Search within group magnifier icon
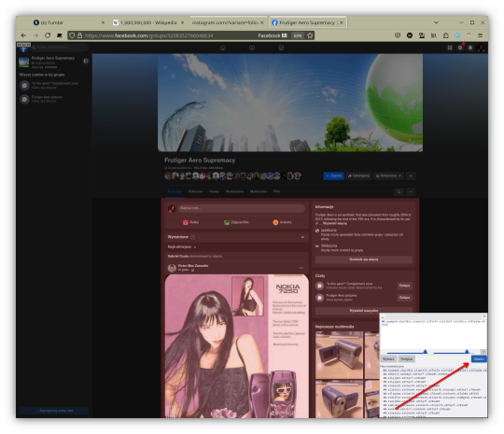This screenshot has width=504, height=434. point(399,192)
